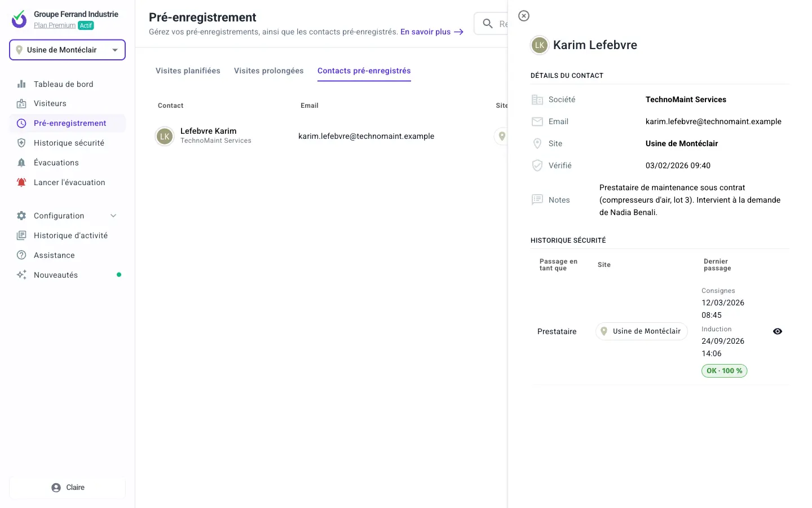Expand the Configuration menu chevron
This screenshot has width=812, height=508.
pyautogui.click(x=113, y=216)
